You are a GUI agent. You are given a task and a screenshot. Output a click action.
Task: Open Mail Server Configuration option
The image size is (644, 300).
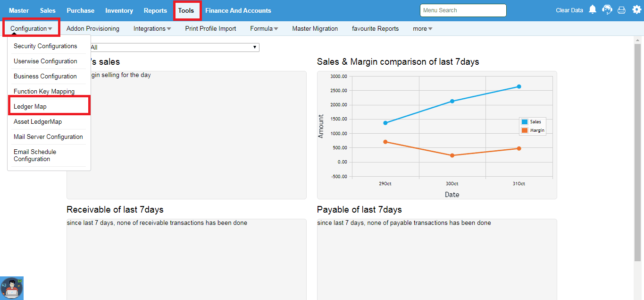[48, 137]
